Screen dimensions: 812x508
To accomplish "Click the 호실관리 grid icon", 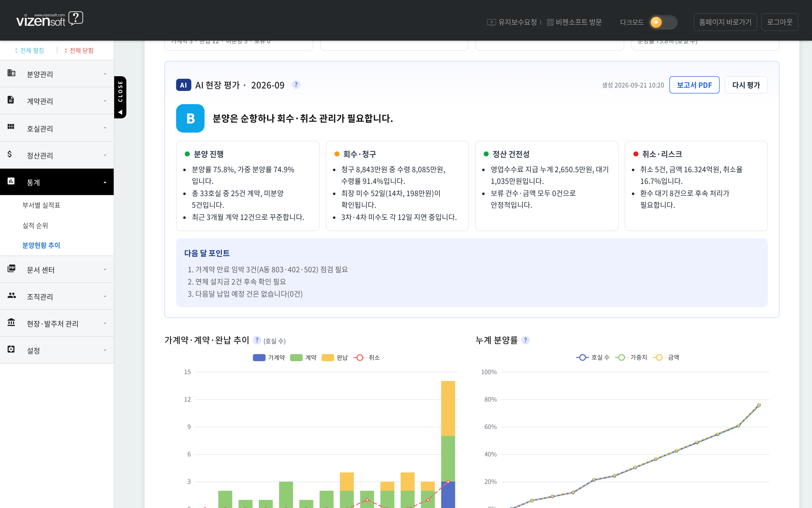I will tap(11, 127).
